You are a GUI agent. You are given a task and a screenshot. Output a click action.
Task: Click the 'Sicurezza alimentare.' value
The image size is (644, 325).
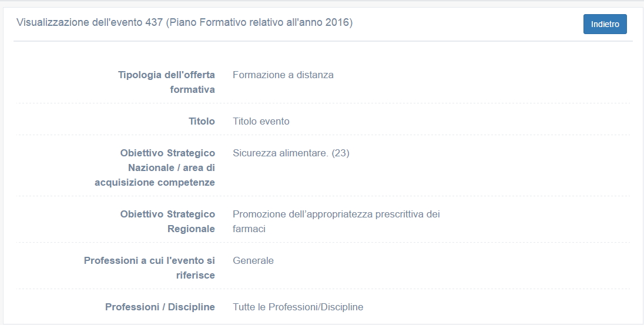pos(280,153)
